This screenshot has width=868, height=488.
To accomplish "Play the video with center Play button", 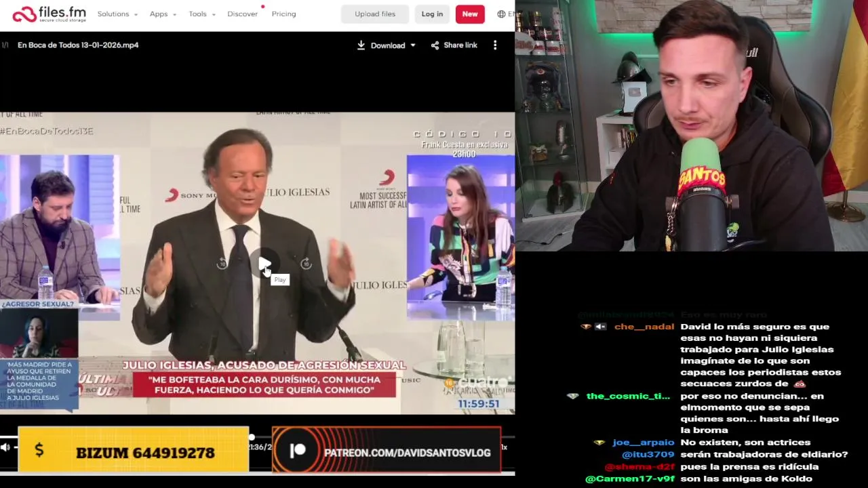I will [x=264, y=264].
